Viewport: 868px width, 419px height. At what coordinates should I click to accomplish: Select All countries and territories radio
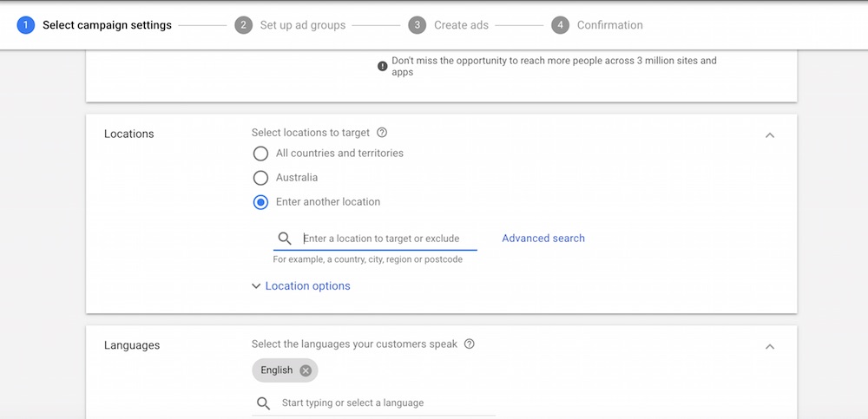260,154
